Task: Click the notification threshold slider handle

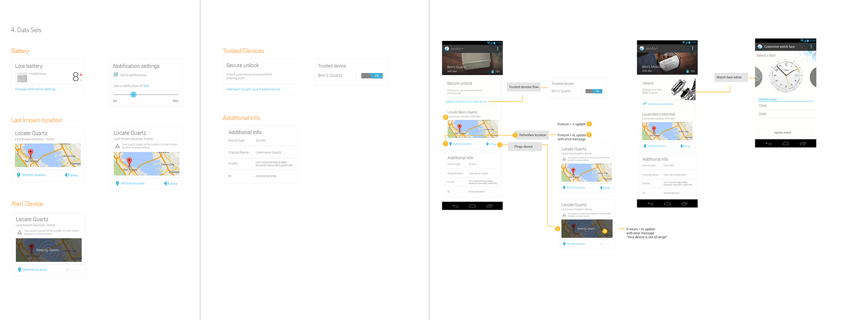Action: click(x=133, y=94)
